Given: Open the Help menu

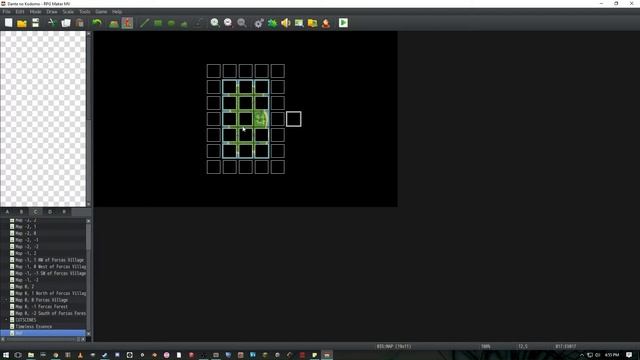Looking at the screenshot, I should click(117, 12).
